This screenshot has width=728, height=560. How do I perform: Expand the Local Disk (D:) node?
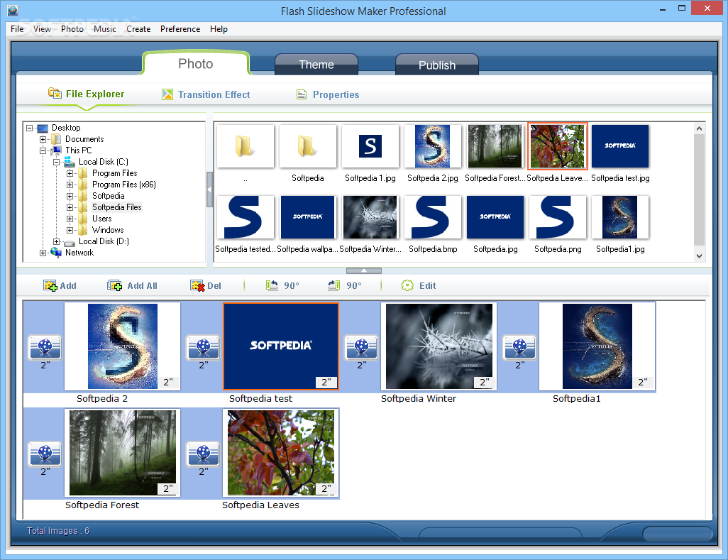point(56,241)
